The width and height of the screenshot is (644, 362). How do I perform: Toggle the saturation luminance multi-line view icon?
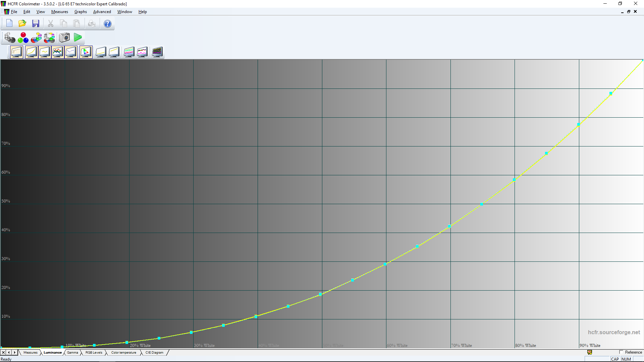(x=129, y=52)
